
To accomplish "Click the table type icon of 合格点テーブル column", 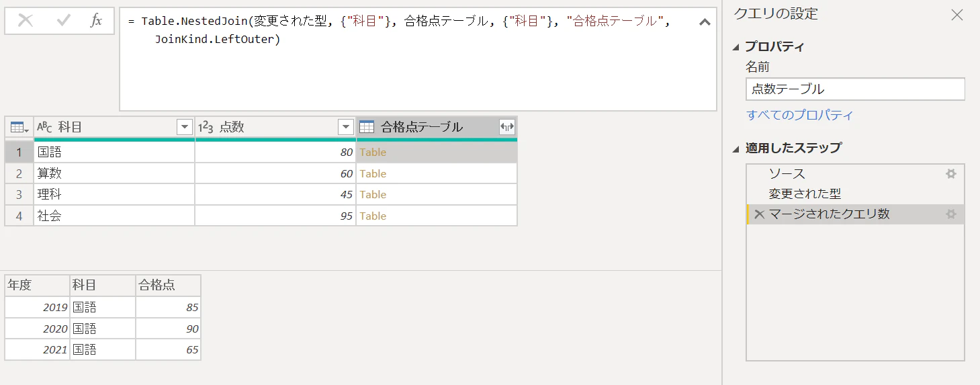I will [367, 127].
